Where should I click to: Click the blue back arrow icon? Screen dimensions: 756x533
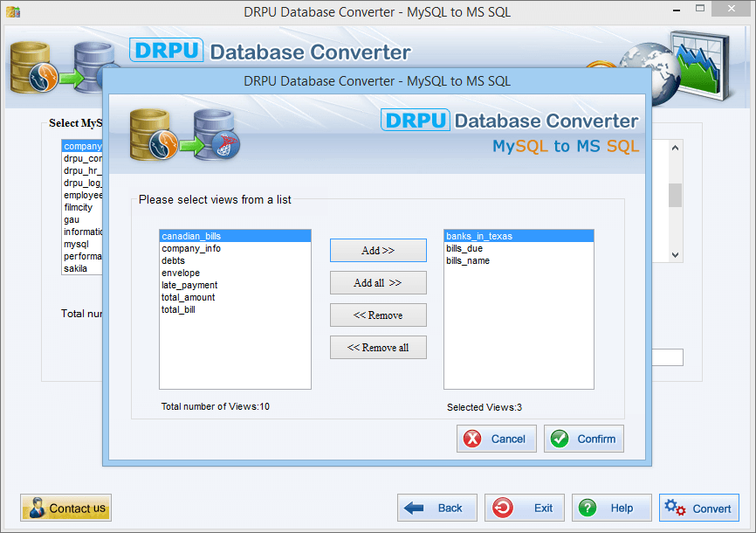(414, 508)
